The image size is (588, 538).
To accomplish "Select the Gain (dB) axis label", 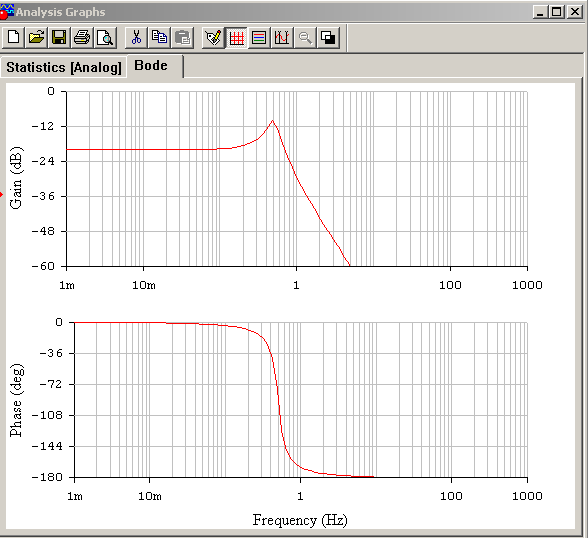I will 16,178.
